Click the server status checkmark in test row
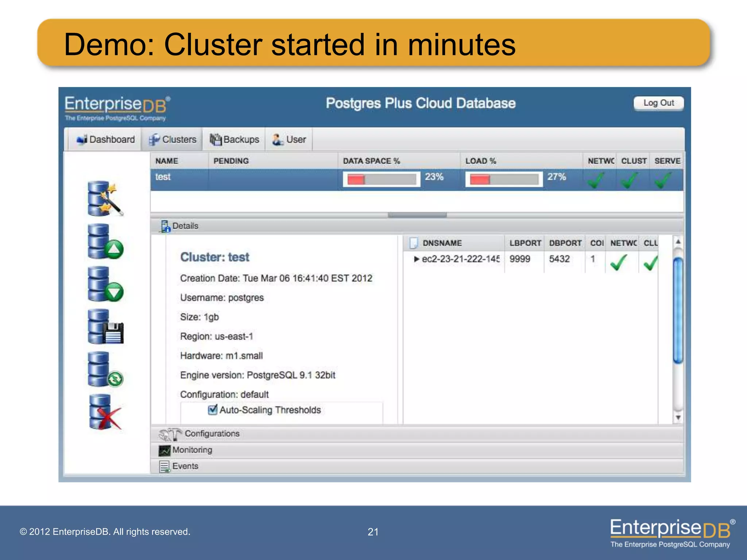 [663, 180]
